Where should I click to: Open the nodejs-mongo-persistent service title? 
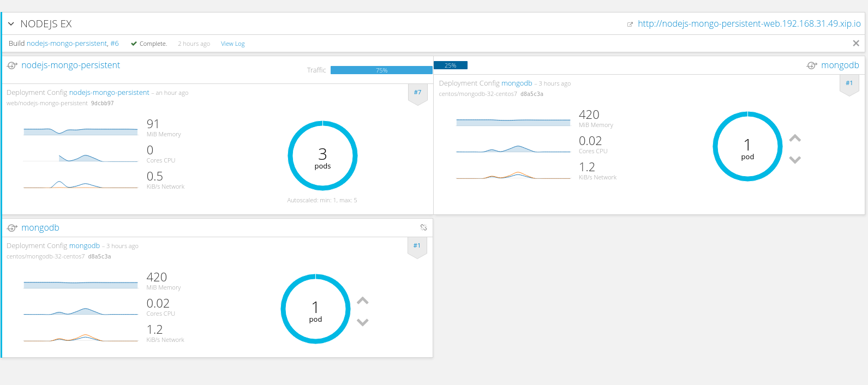point(71,65)
